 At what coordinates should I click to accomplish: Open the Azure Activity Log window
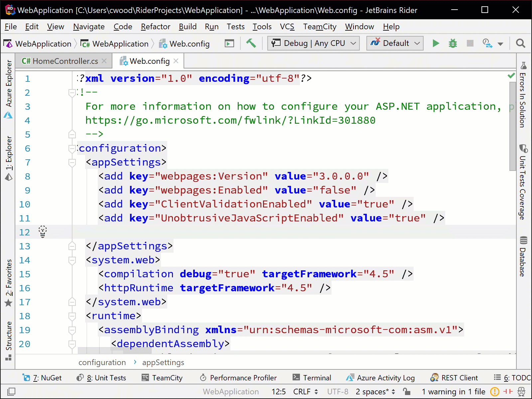coord(380,378)
